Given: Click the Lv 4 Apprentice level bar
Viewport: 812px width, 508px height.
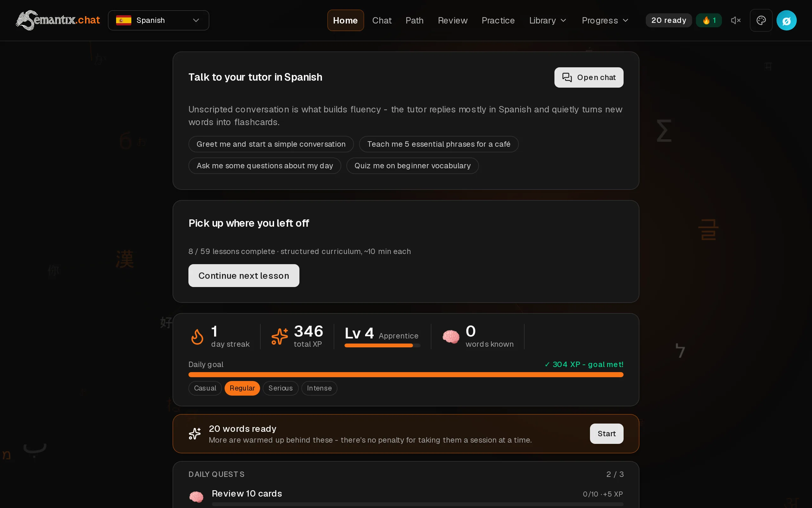Looking at the screenshot, I should [x=382, y=345].
